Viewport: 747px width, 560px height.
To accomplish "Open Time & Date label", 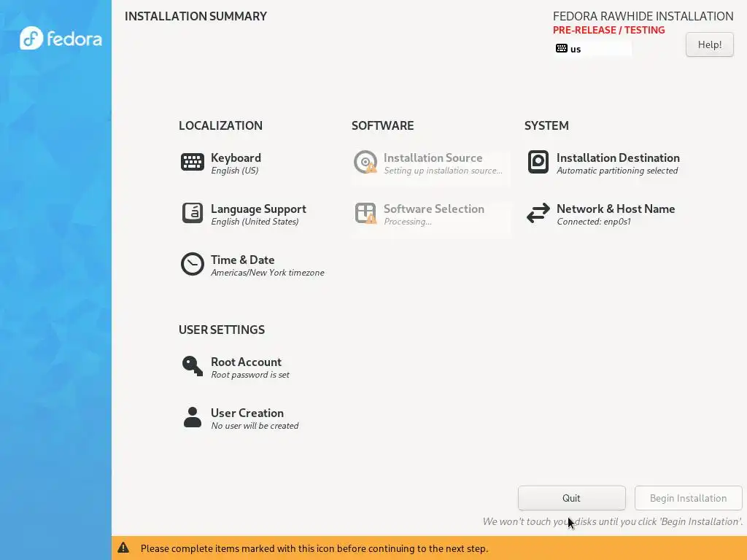I will click(x=242, y=260).
